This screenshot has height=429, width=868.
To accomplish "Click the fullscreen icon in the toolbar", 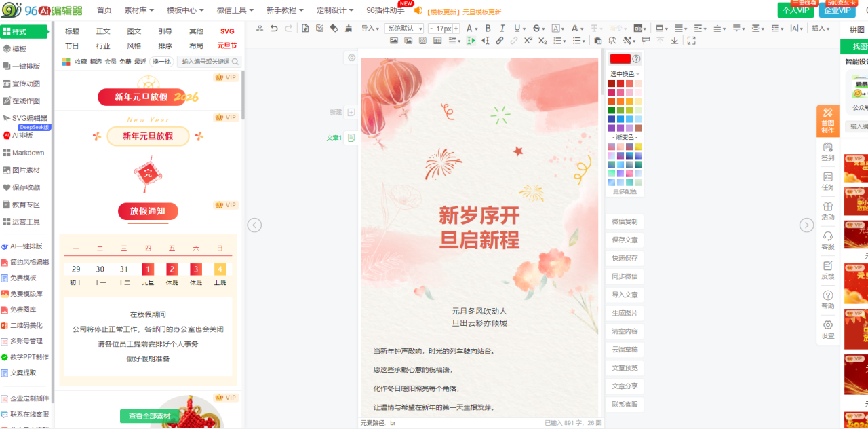I will coord(691,41).
